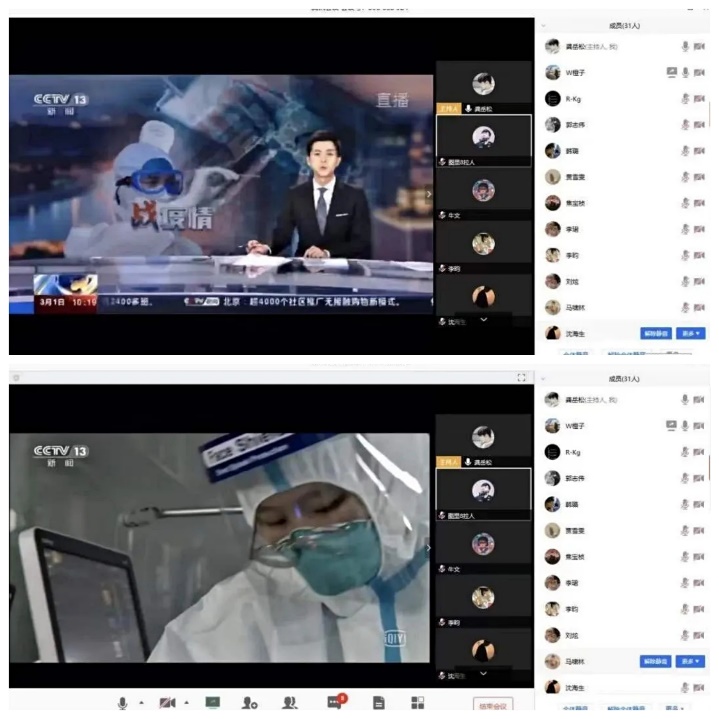Open members icon in bottom toolbar
Image resolution: width=719 pixels, height=719 pixels.
[290, 703]
